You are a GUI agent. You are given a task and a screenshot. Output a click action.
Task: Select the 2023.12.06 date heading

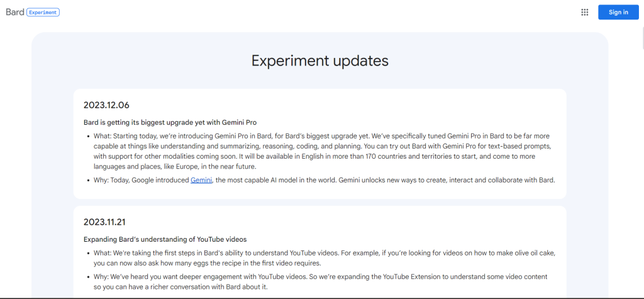(106, 104)
